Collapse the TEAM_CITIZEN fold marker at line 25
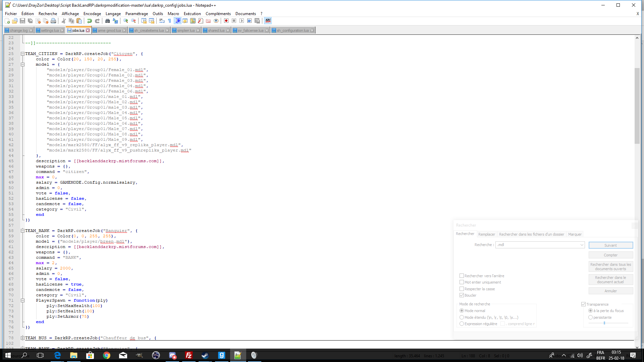 coord(22,54)
